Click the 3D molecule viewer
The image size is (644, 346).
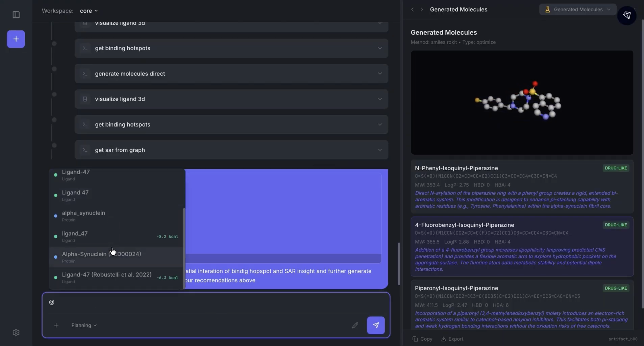click(522, 102)
